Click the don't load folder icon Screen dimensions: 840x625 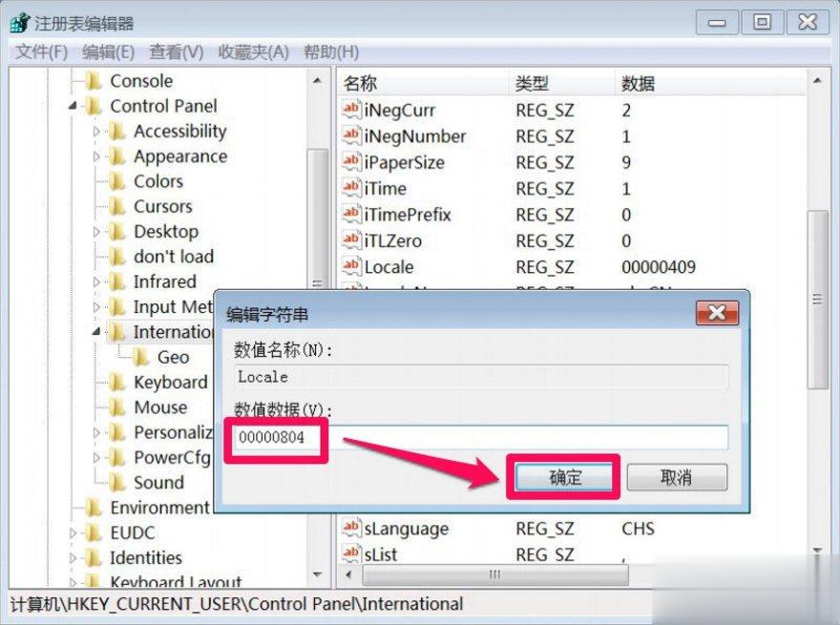[117, 257]
